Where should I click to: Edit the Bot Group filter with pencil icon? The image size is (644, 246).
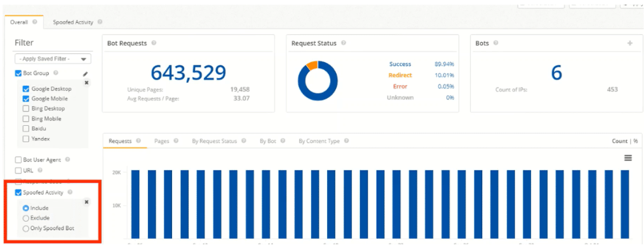85,74
